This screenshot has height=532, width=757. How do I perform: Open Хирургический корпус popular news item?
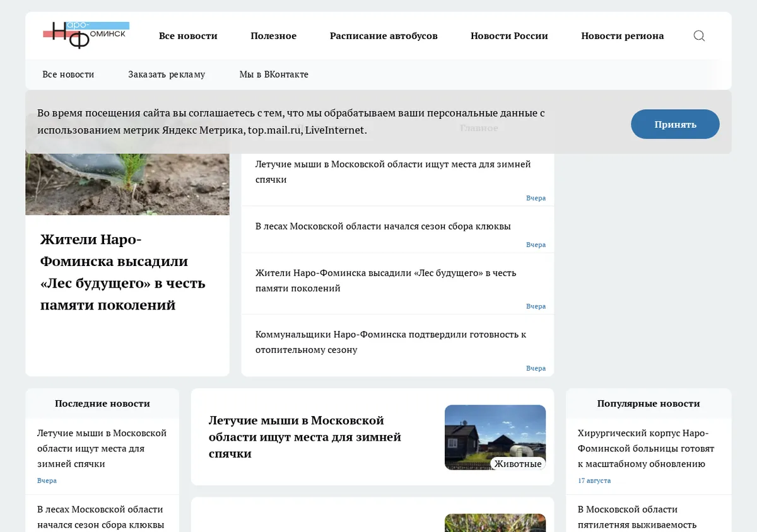[x=646, y=449]
